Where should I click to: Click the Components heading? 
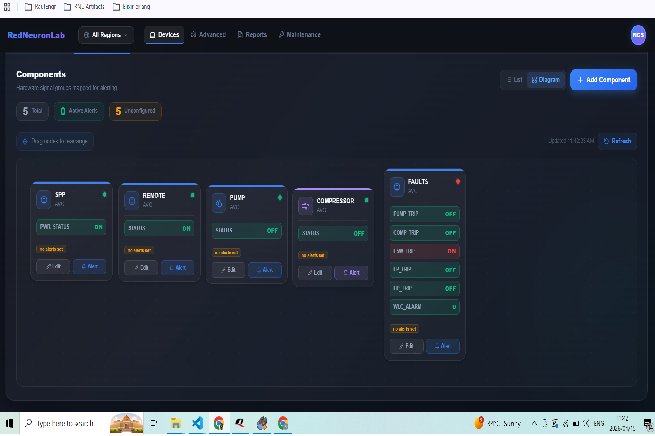click(x=41, y=74)
